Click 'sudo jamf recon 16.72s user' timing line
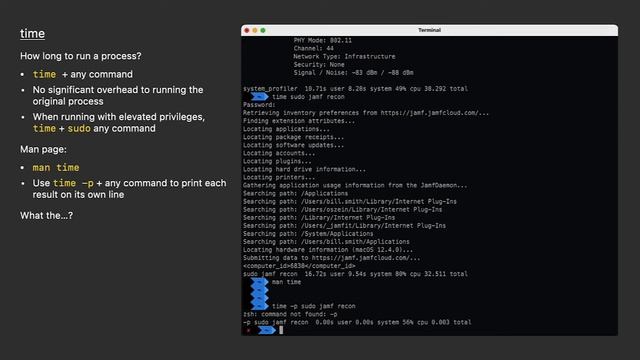 (355, 274)
